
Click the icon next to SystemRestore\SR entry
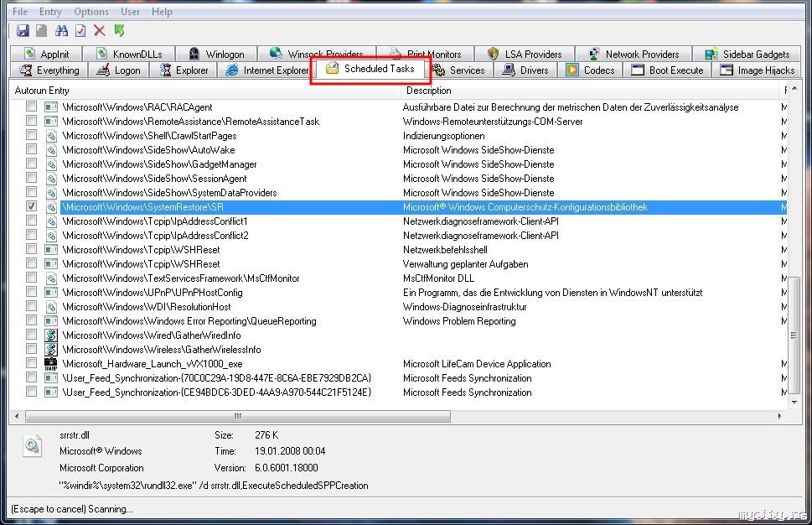click(x=51, y=207)
